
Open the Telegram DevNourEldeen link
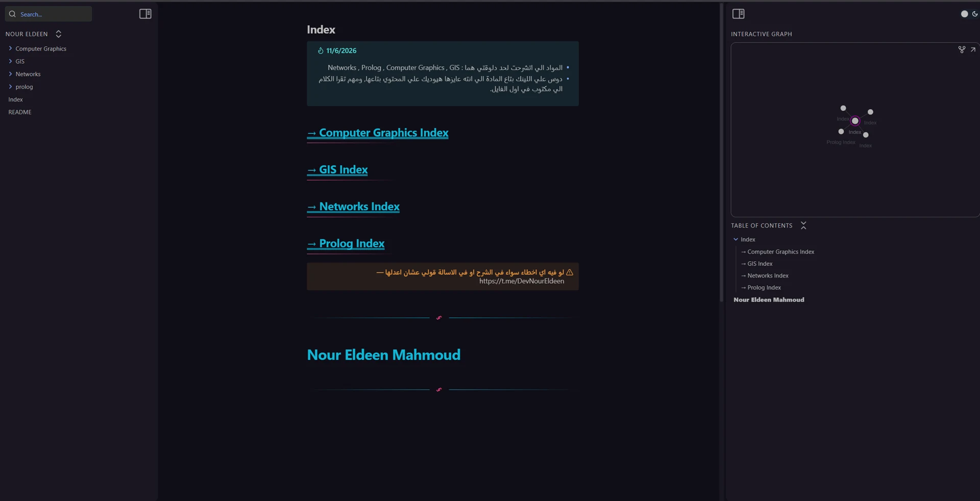tap(522, 281)
